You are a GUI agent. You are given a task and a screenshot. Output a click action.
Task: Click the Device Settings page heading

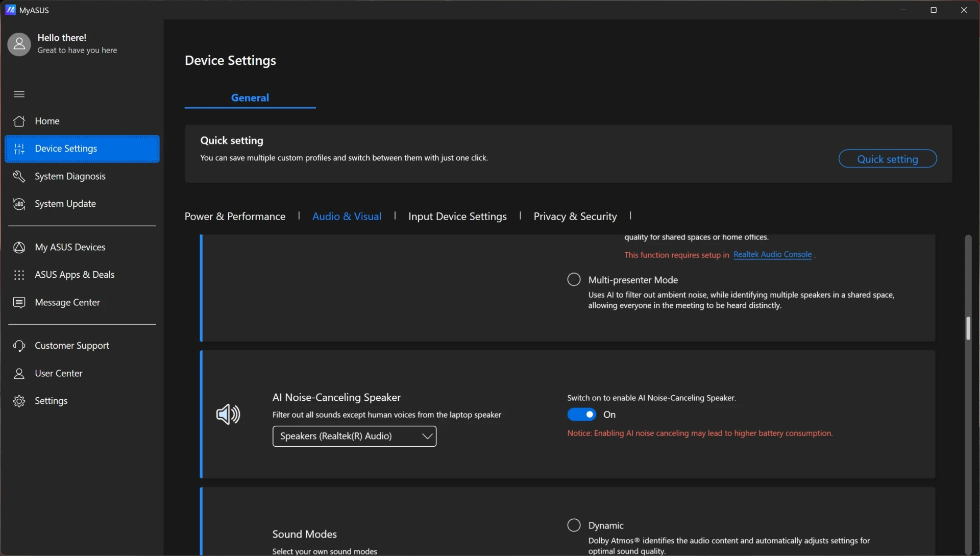click(x=230, y=60)
